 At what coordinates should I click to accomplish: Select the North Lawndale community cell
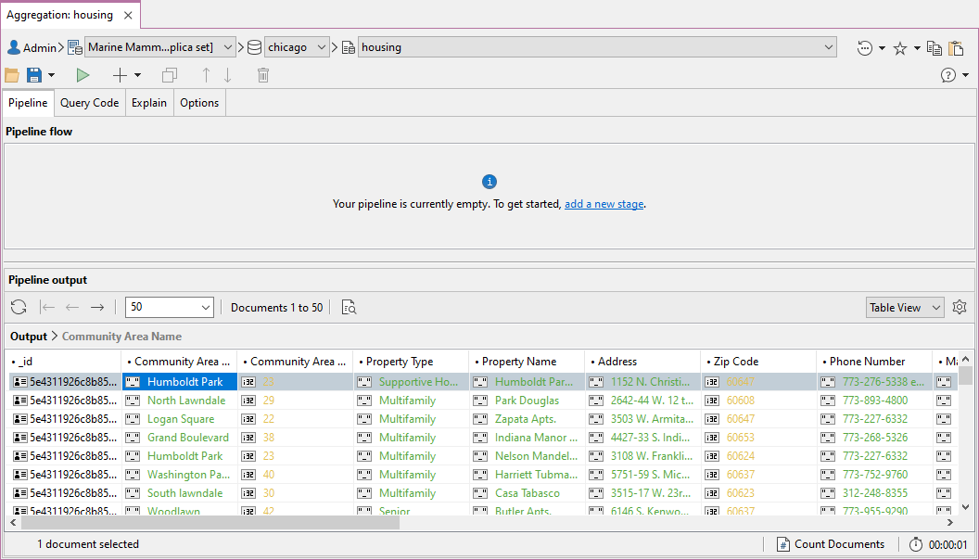pos(186,401)
